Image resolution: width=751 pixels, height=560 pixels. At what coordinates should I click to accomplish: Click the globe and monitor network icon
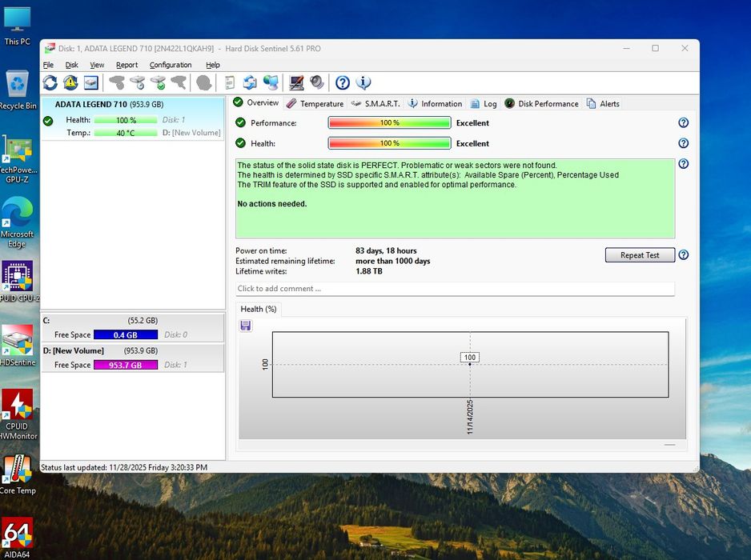(271, 83)
